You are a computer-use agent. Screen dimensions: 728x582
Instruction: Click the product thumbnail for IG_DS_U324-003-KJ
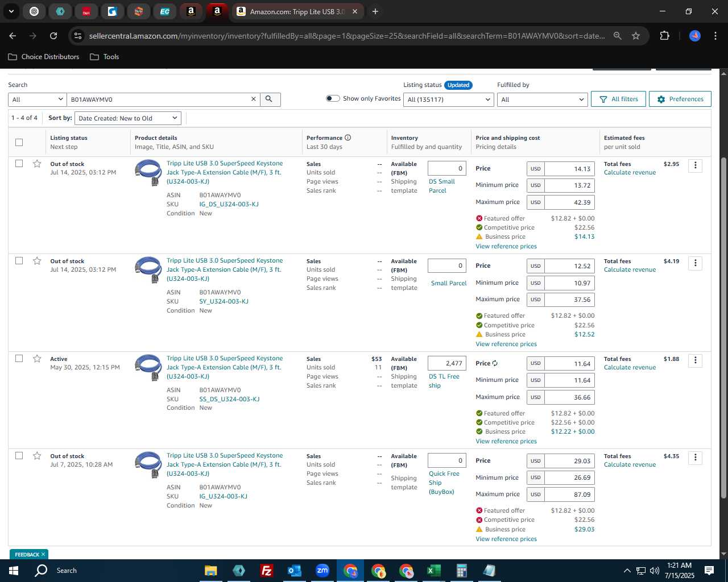(148, 173)
